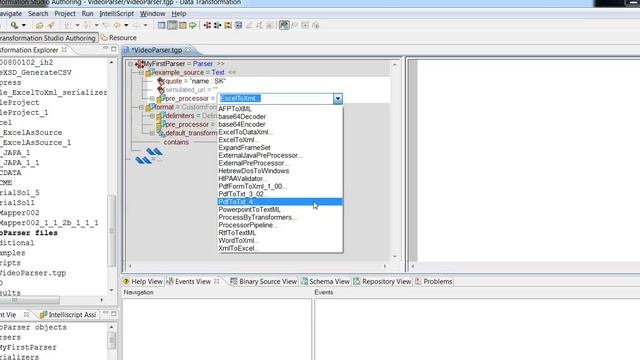Image resolution: width=640 pixels, height=360 pixels.
Task: Click the blue square toolbar icon
Action: pos(239,25)
